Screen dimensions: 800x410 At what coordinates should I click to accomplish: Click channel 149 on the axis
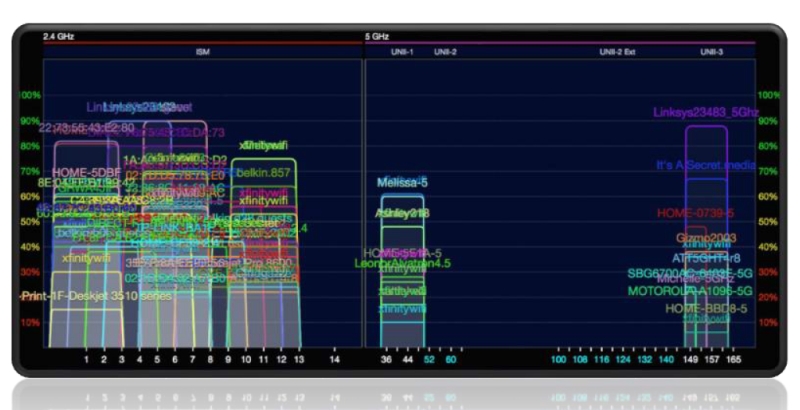690,360
